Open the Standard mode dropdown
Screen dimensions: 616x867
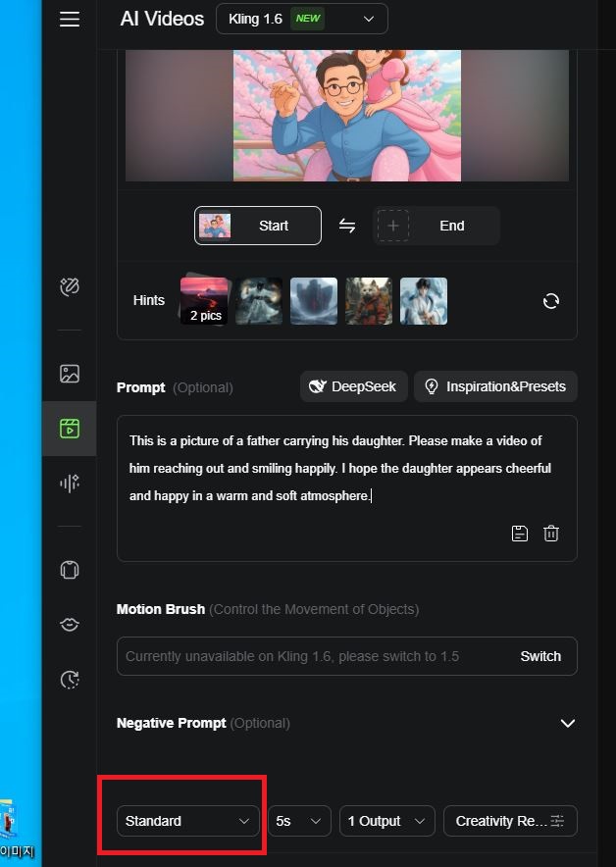188,821
